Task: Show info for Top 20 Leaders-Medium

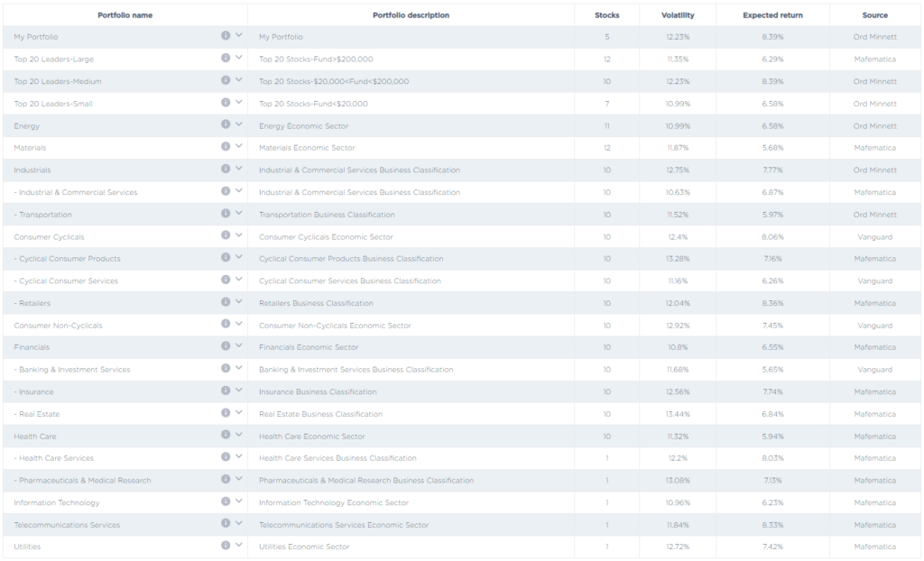Action: tap(226, 80)
